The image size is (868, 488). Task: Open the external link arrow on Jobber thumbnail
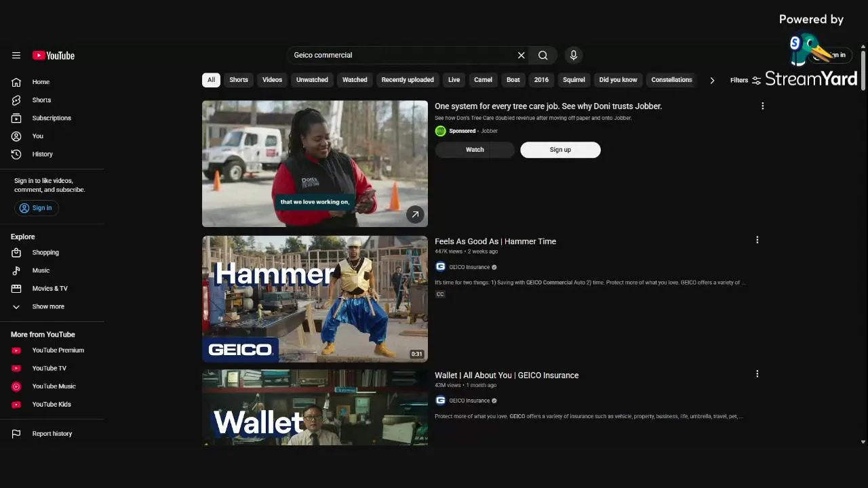coord(415,214)
